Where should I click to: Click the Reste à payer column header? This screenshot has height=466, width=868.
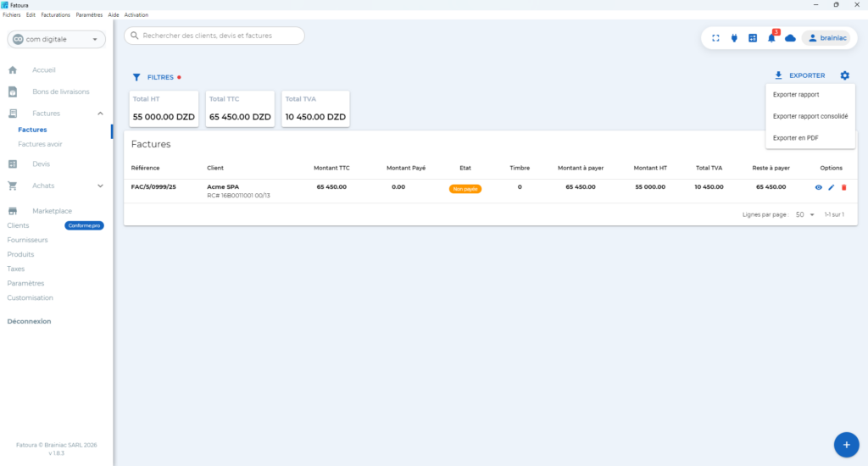point(771,169)
